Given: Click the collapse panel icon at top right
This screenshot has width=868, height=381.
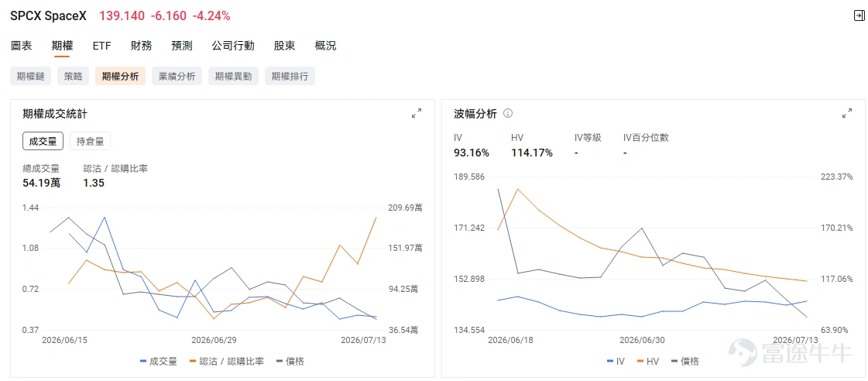Looking at the screenshot, I should pyautogui.click(x=859, y=15).
